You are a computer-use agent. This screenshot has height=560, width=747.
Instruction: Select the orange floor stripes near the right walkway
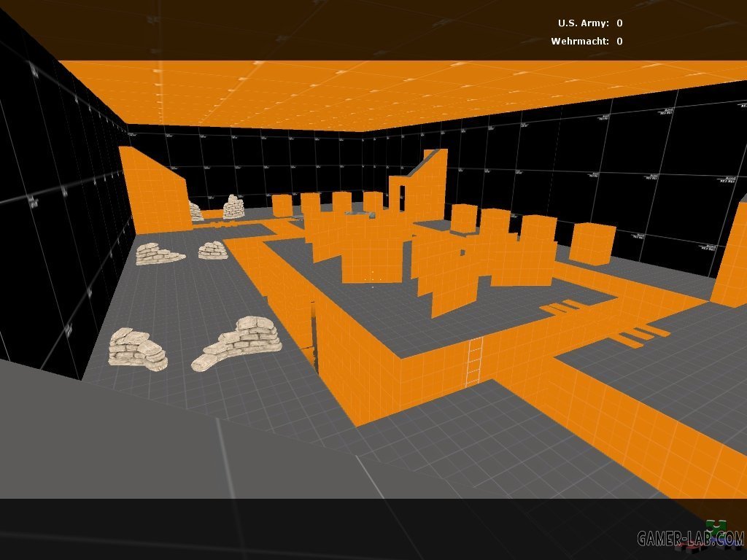pyautogui.click(x=642, y=335)
